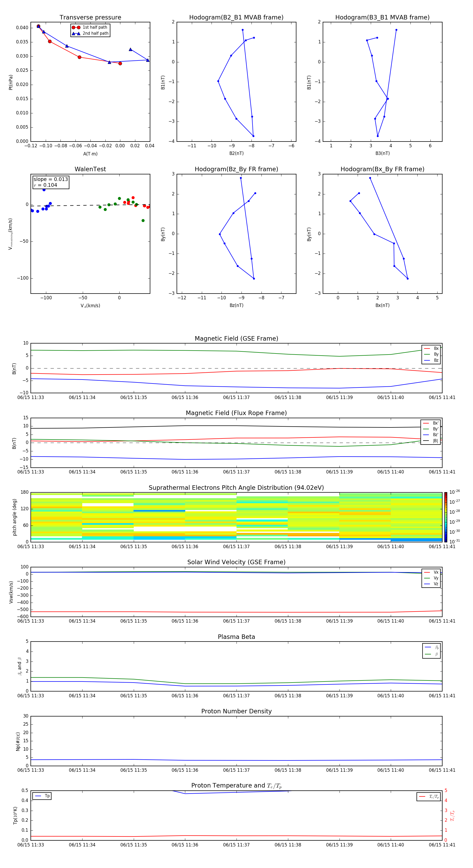Click the 'Vy' legend entry
Viewport: 473px width, 868px height.
pyautogui.click(x=431, y=578)
